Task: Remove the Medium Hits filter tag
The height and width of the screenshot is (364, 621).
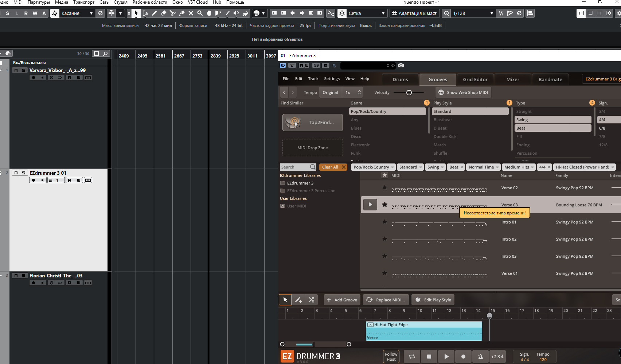Action: 532,167
